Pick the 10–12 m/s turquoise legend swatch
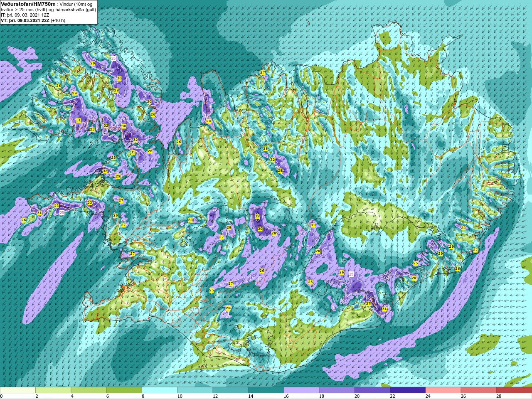The height and width of the screenshot is (399, 532). pyautogui.click(x=195, y=390)
